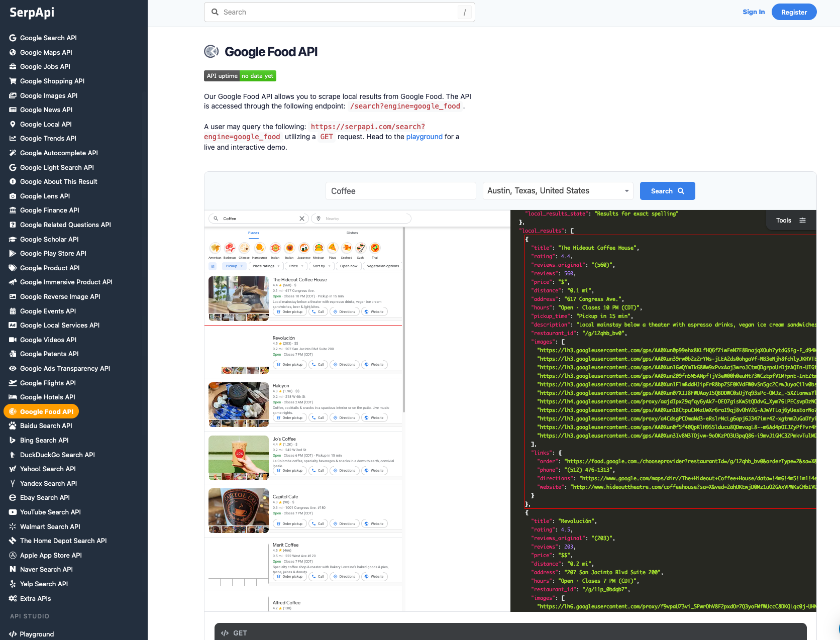
Task: Open the Sort by dropdown
Action: pos(322,266)
